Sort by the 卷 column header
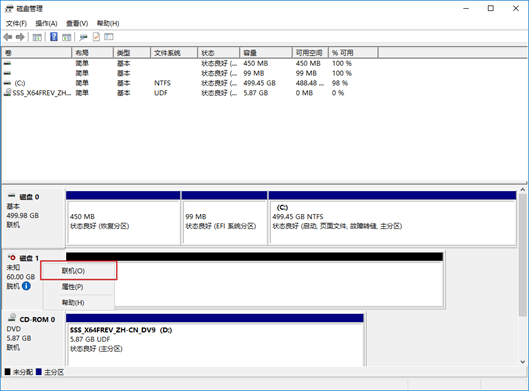The width and height of the screenshot is (529, 391). coord(36,53)
